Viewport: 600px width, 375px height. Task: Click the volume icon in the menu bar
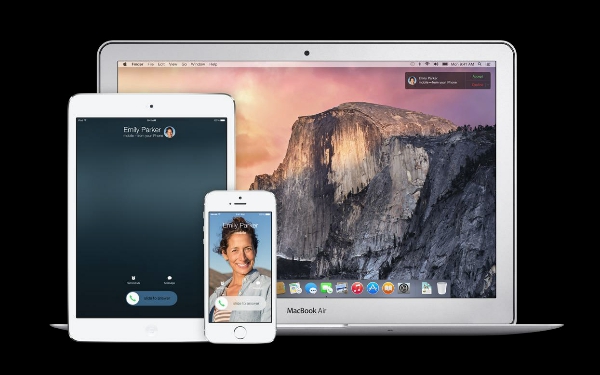click(436, 64)
